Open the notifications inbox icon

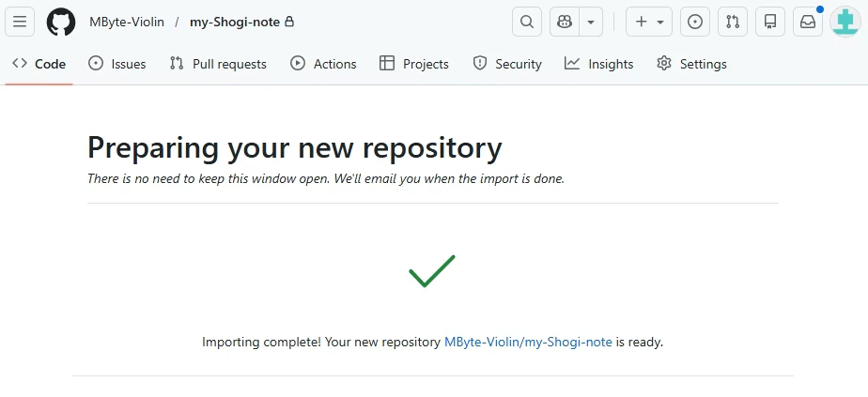[808, 23]
